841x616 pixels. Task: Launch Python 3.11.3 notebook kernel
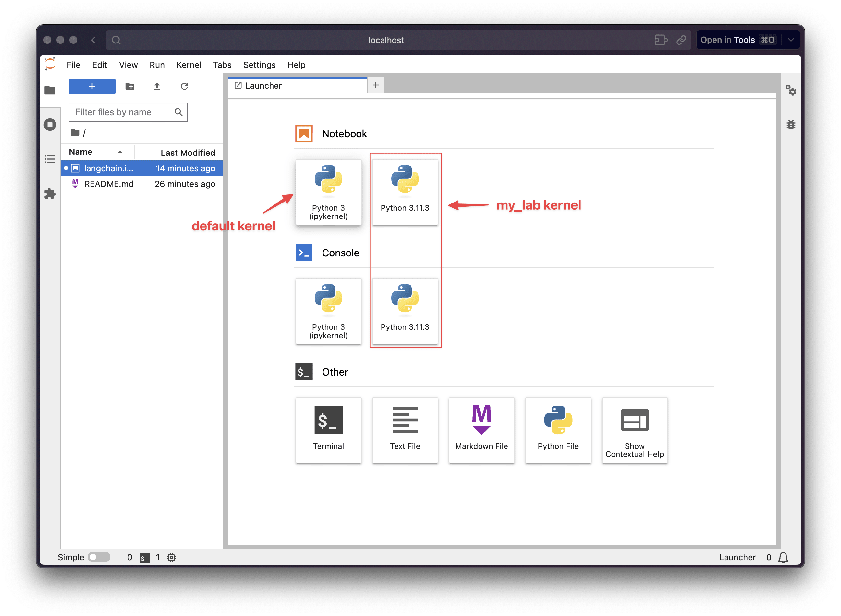405,192
